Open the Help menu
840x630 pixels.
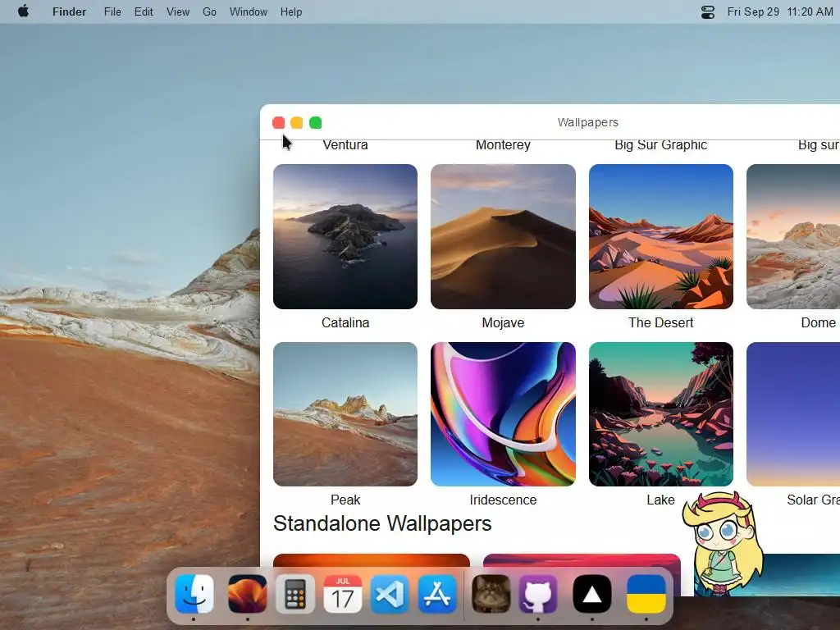[x=291, y=11]
